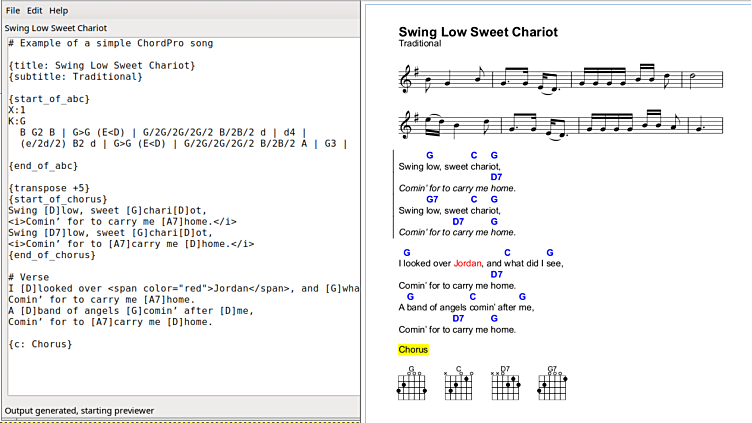Image resolution: width=752 pixels, height=423 pixels.
Task: Click the treble clef on first staff
Action: 407,77
